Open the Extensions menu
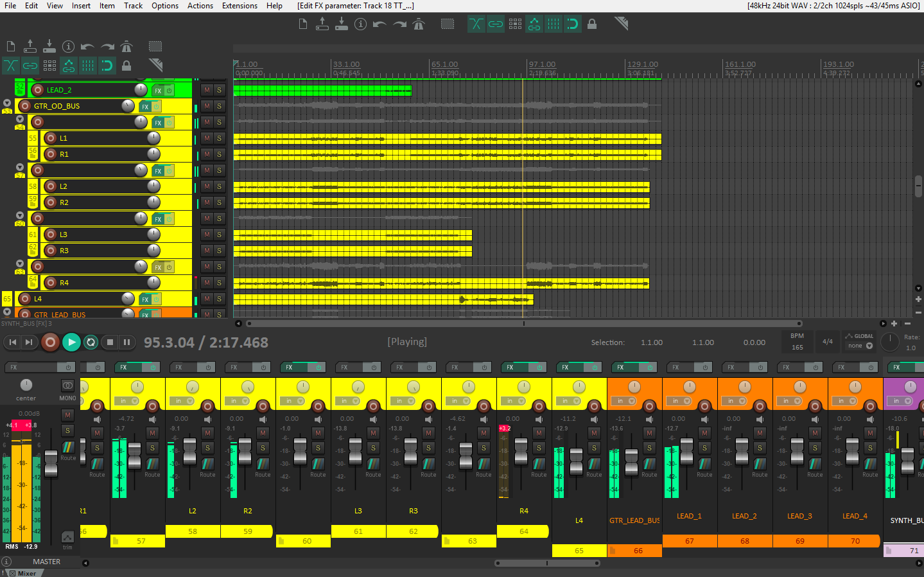Screen dimensions: 924x577 tap(240, 6)
